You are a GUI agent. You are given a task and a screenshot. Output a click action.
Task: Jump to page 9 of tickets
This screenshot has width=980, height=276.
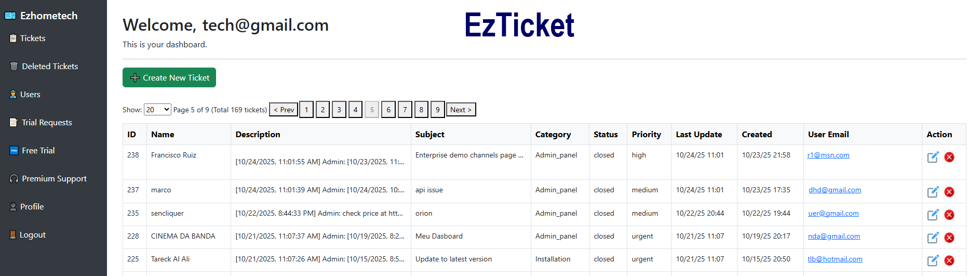tap(437, 110)
